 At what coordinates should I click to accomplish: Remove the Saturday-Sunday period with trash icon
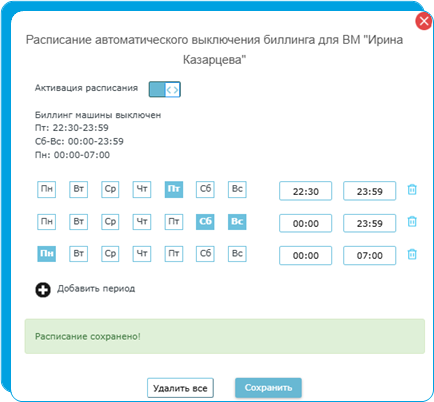coord(412,222)
